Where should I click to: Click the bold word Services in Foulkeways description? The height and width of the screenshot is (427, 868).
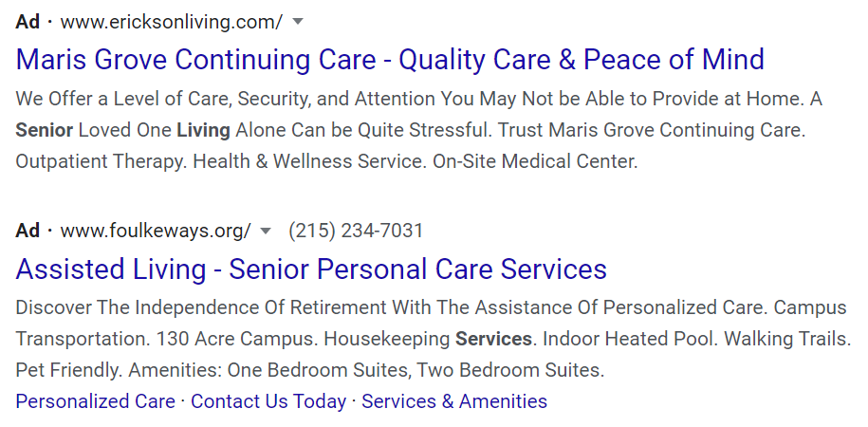[493, 339]
